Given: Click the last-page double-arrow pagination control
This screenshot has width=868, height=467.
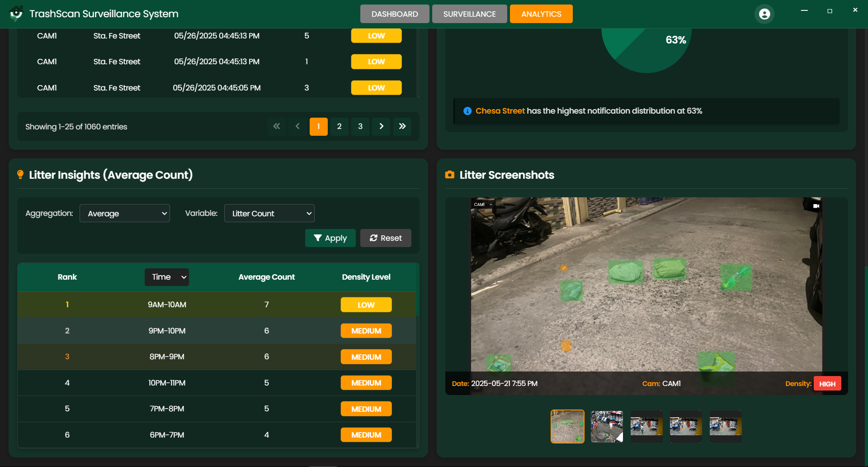Looking at the screenshot, I should point(402,127).
